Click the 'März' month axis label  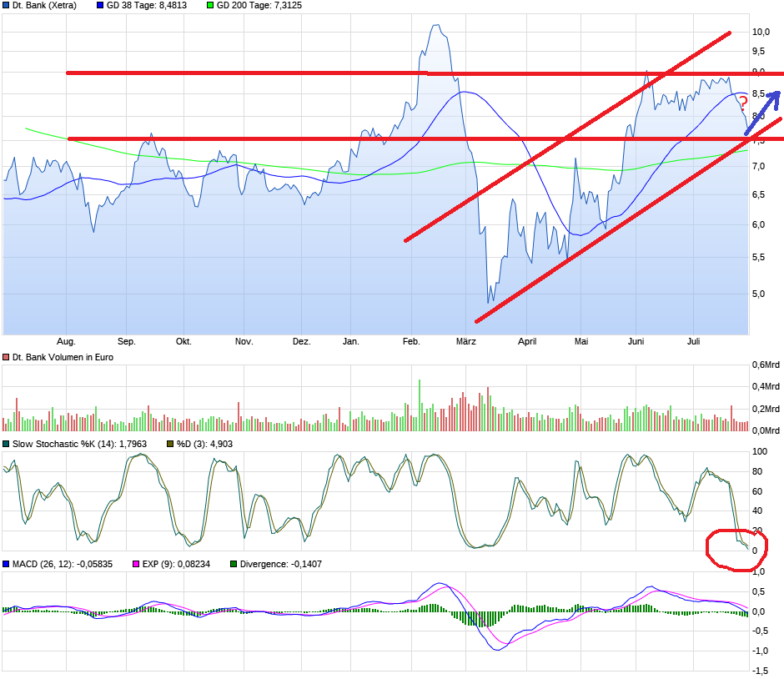[x=466, y=341]
